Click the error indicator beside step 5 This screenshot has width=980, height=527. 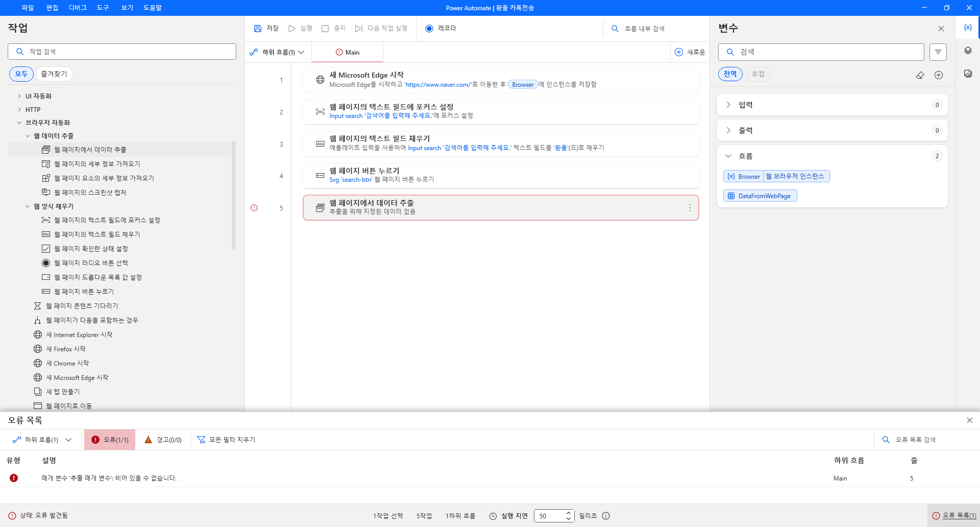pyautogui.click(x=254, y=208)
